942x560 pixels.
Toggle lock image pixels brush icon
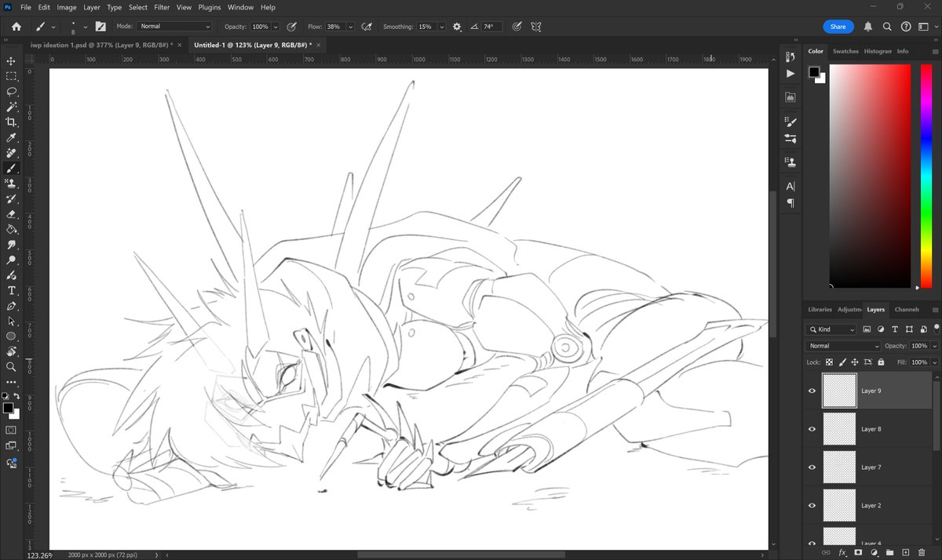click(x=842, y=362)
